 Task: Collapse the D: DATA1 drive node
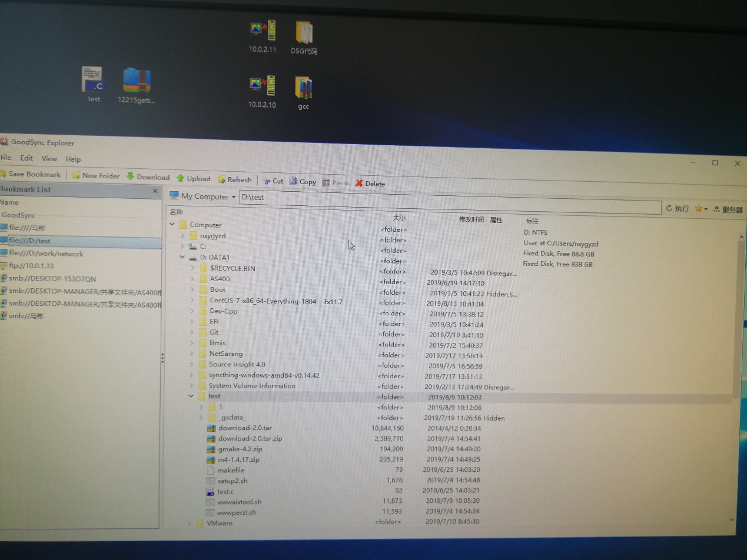click(x=182, y=257)
